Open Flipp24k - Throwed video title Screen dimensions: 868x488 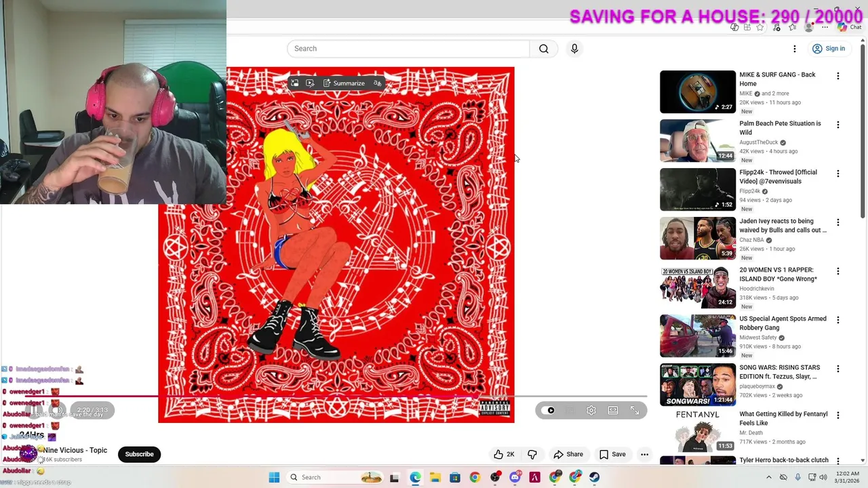coord(778,177)
